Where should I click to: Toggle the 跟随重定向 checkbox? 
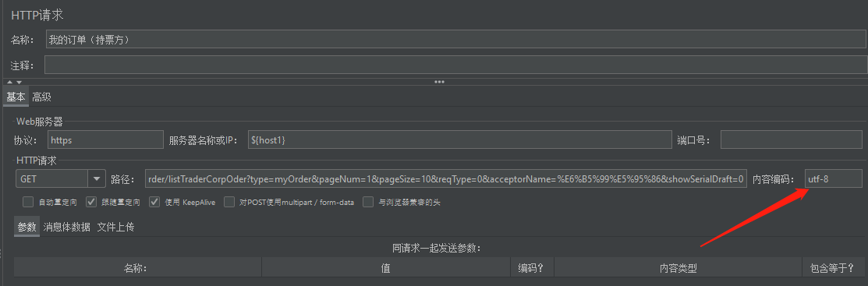[91, 202]
